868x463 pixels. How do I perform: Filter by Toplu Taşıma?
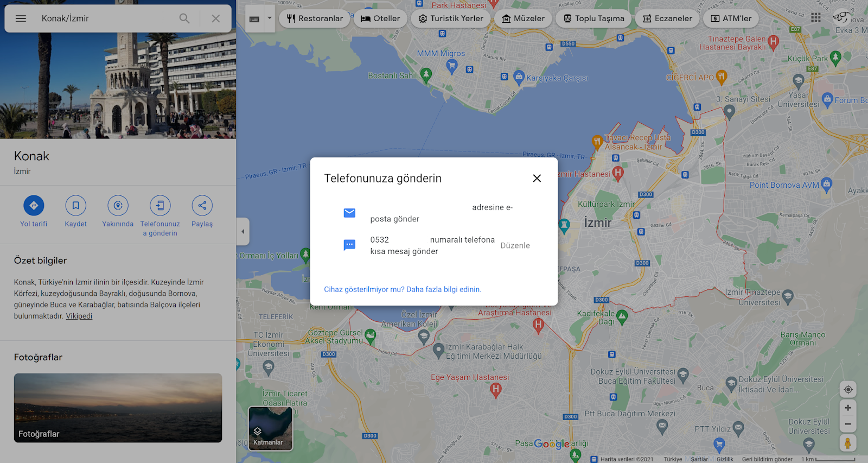[593, 18]
